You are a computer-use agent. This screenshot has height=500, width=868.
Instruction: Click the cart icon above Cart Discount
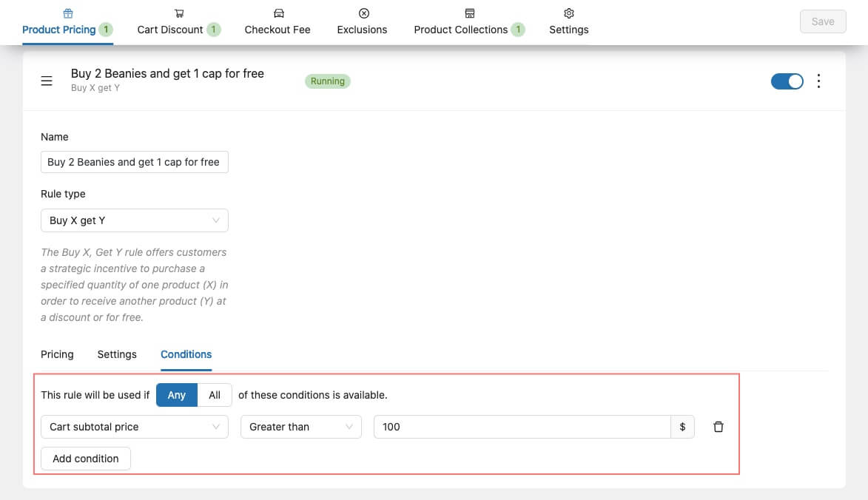[179, 13]
